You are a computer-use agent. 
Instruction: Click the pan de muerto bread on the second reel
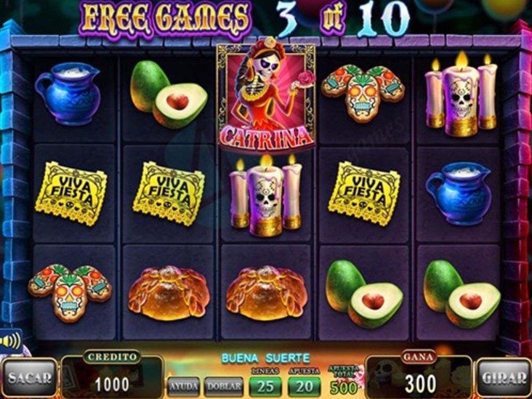click(169, 294)
